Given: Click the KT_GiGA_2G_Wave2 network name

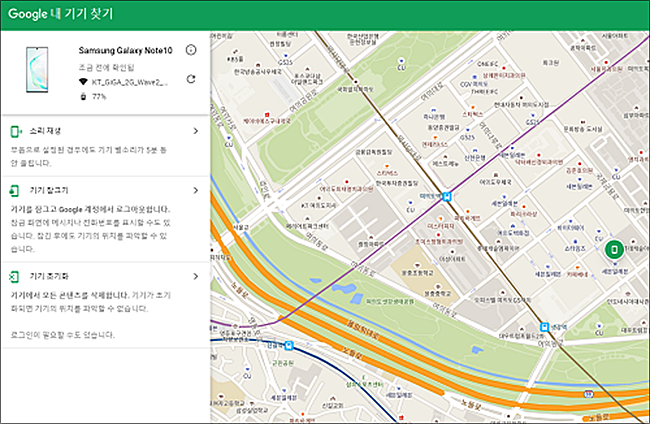Looking at the screenshot, I should click(x=130, y=82).
